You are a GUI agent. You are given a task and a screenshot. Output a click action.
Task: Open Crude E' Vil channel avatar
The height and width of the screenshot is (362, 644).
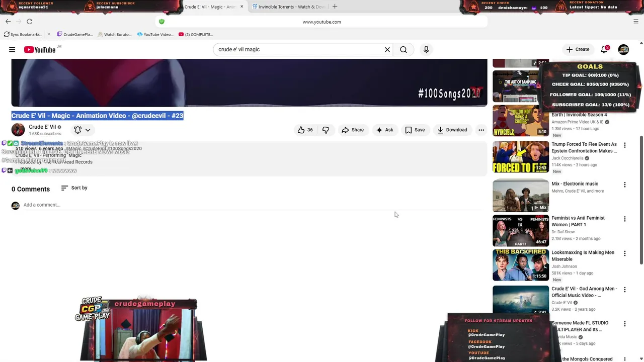pyautogui.click(x=18, y=130)
